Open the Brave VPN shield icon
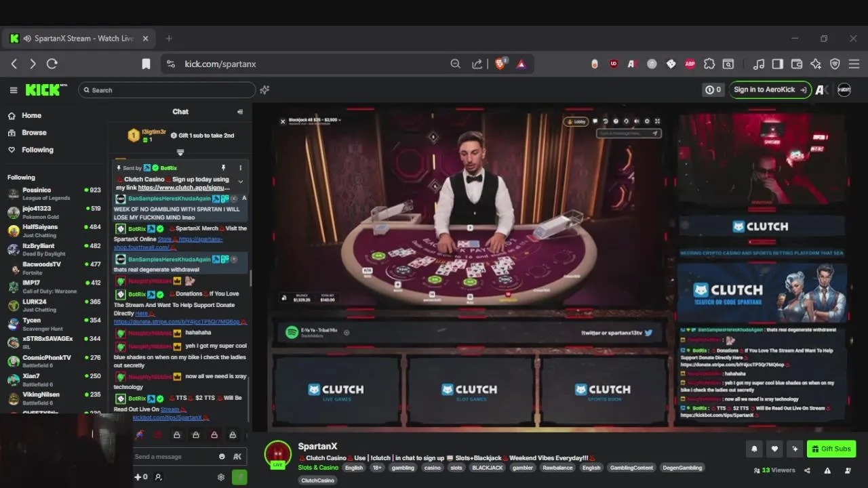Viewport: 868px width, 488px height. pyautogui.click(x=835, y=64)
